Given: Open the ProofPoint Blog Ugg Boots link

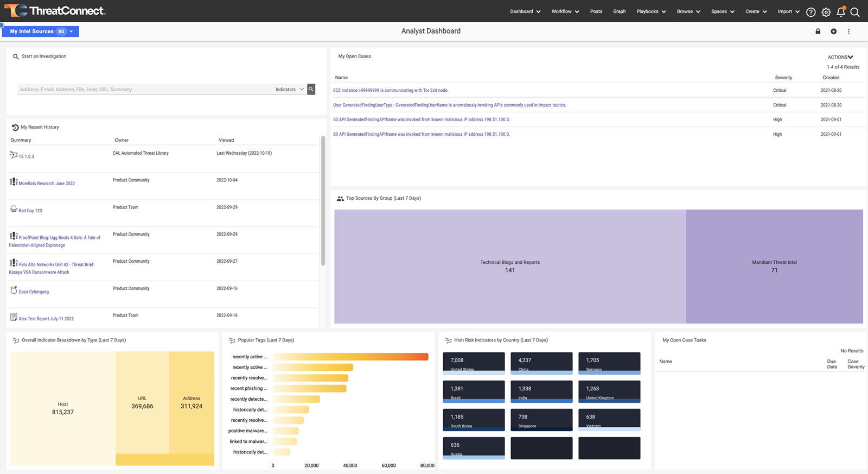Looking at the screenshot, I should click(55, 241).
